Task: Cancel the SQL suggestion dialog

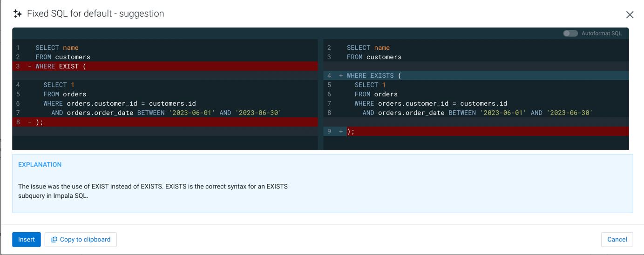Action: [617, 240]
